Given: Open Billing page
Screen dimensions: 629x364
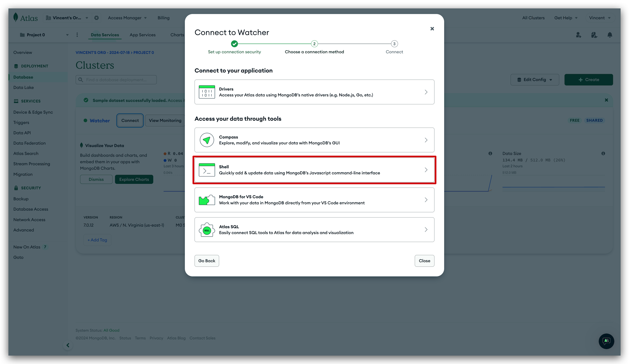Looking at the screenshot, I should (x=164, y=18).
